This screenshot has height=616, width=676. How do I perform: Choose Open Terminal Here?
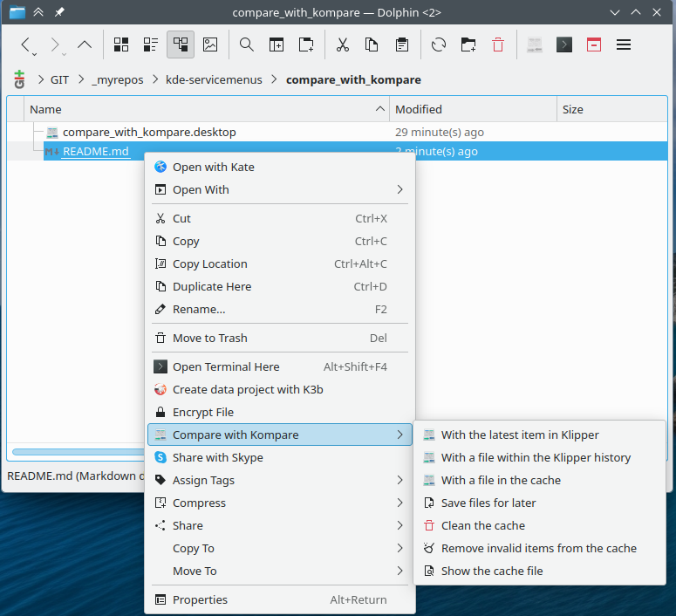(279, 367)
